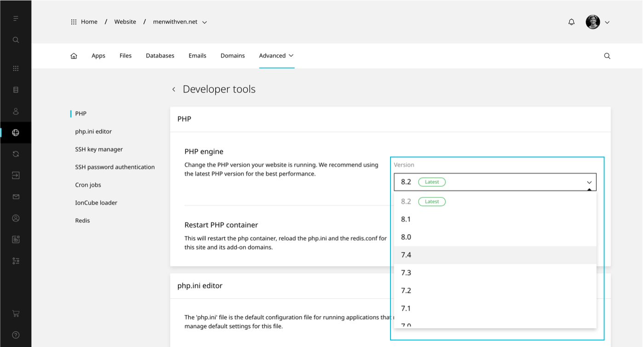Choose PHP version 8.1 option

pyautogui.click(x=495, y=220)
